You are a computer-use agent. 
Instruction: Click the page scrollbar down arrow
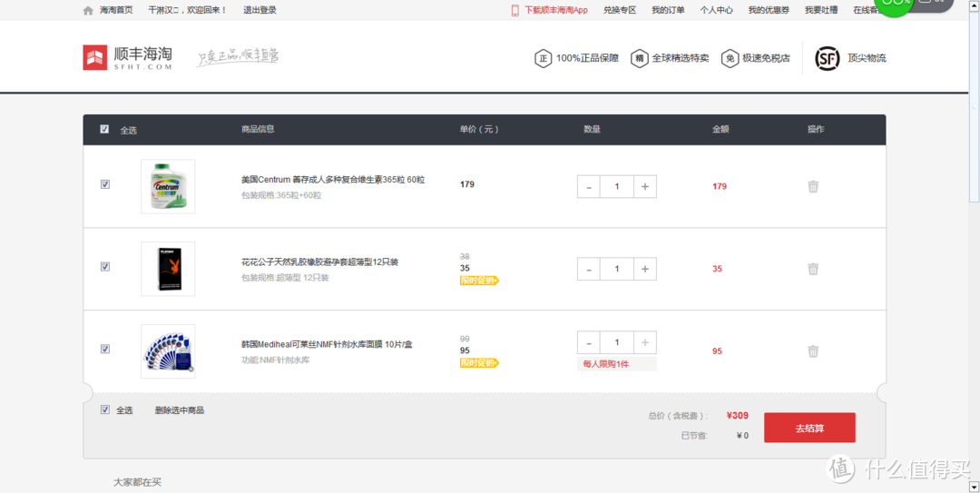[x=974, y=486]
